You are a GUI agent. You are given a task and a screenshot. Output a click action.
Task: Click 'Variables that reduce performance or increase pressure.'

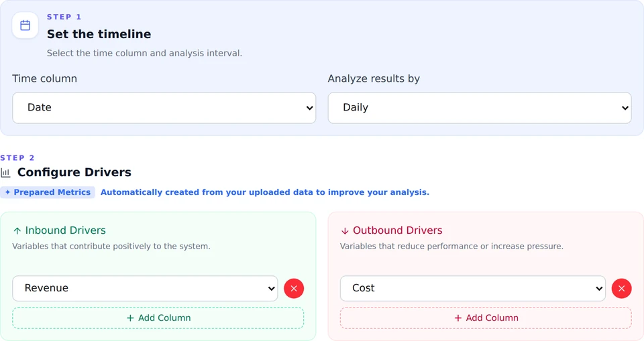451,247
